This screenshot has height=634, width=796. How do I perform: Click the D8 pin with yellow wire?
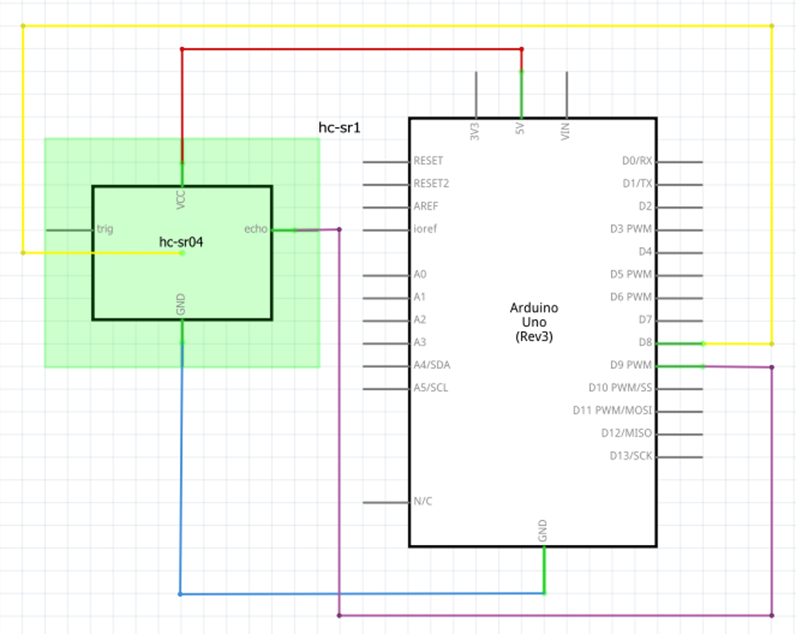click(680, 344)
